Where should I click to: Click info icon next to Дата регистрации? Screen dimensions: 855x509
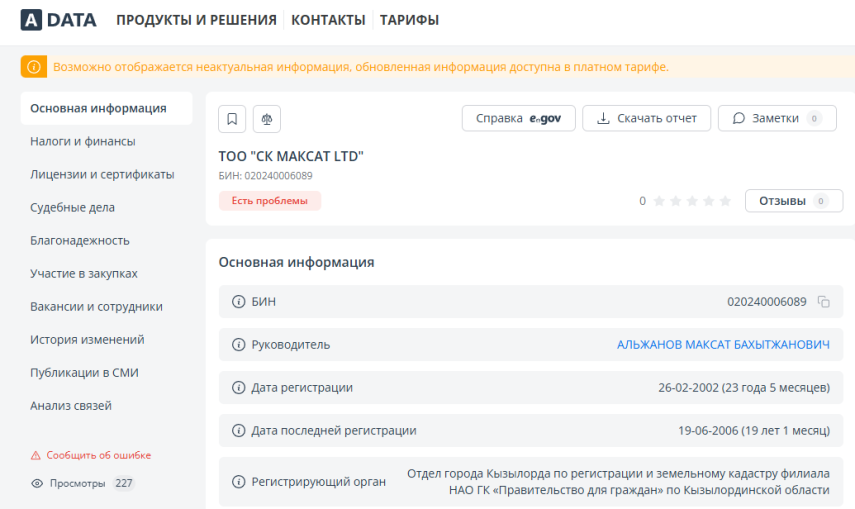pyautogui.click(x=238, y=388)
